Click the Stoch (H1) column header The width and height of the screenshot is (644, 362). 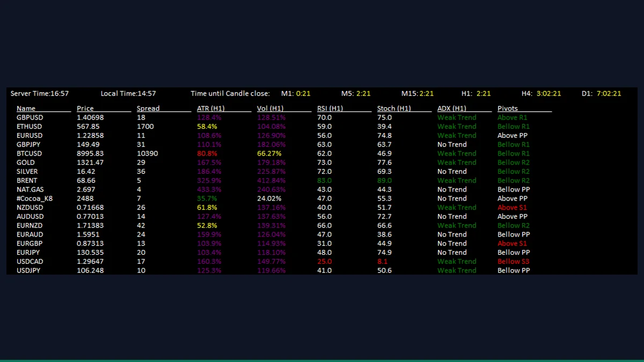tap(394, 108)
